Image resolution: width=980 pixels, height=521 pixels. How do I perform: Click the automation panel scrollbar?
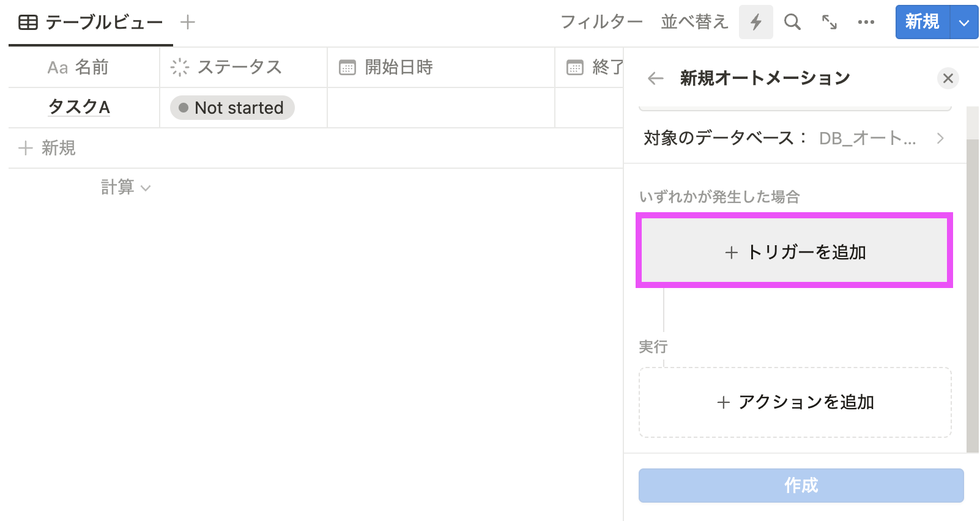click(x=973, y=295)
